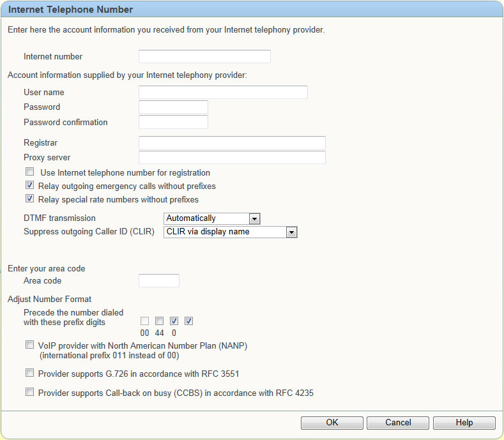Uncheck the 0 prefix digits checkbox
The image size is (504, 440).
[x=174, y=321]
